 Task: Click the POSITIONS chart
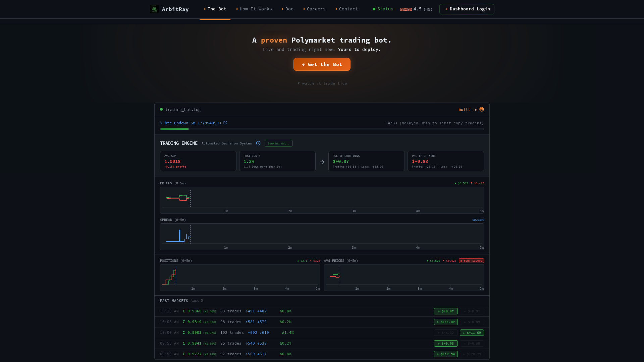[x=240, y=278]
